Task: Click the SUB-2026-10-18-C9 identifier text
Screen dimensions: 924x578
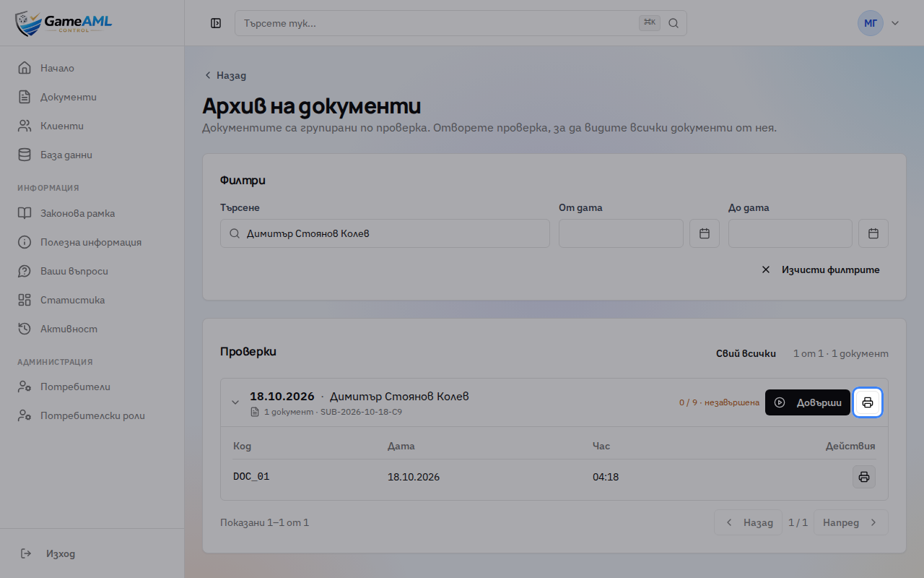Action: click(x=362, y=412)
